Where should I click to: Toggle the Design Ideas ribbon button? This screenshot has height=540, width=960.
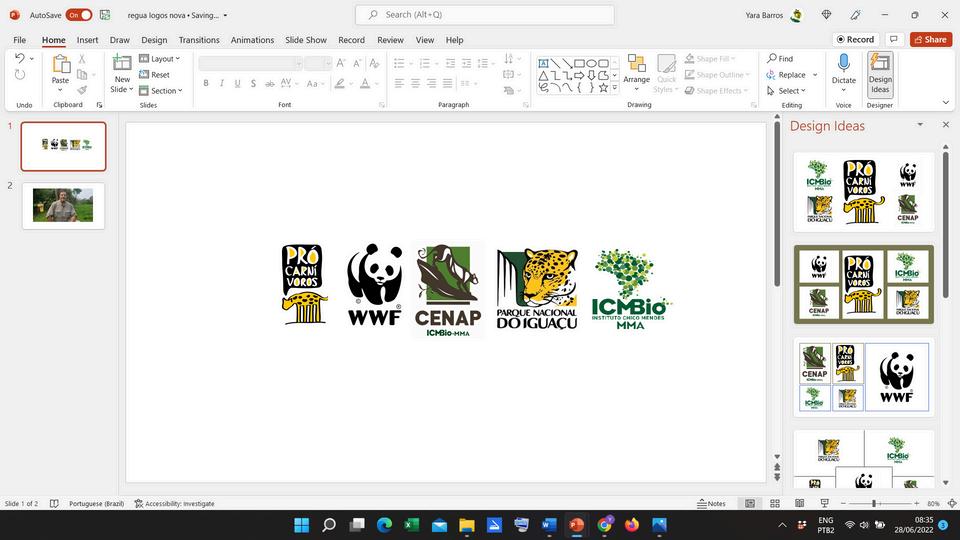tap(880, 73)
